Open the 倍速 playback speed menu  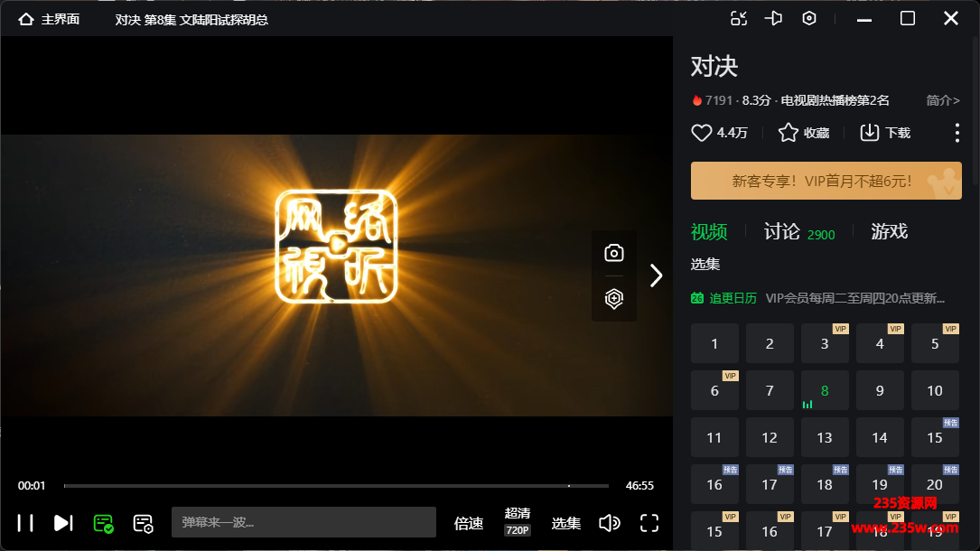coord(469,523)
